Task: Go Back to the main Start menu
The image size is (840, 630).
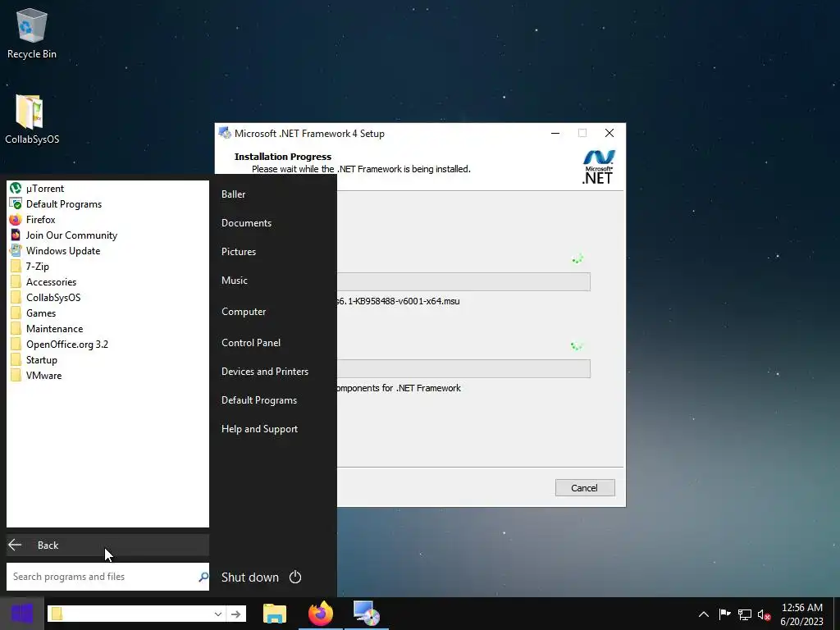Action: (107, 545)
